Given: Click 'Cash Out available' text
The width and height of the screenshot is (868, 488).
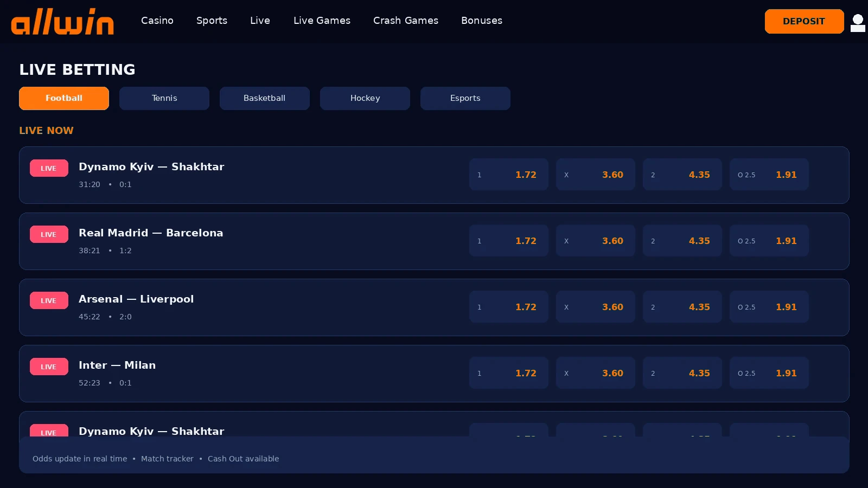Looking at the screenshot, I should click(244, 459).
